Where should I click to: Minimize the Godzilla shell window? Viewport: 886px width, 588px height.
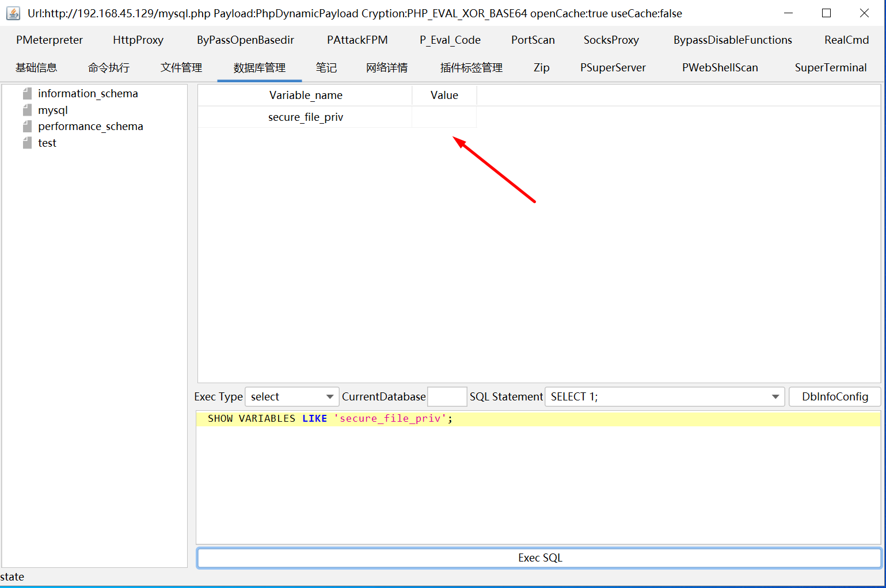[789, 13]
